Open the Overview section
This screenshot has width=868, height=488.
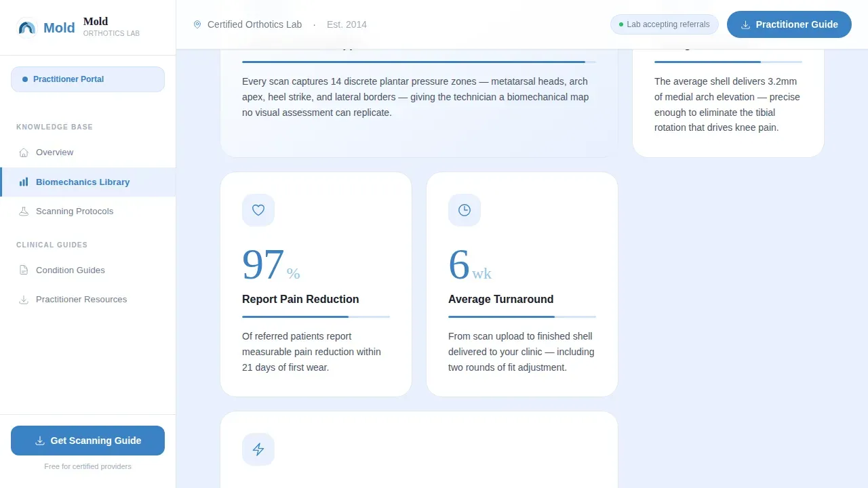(x=87, y=152)
